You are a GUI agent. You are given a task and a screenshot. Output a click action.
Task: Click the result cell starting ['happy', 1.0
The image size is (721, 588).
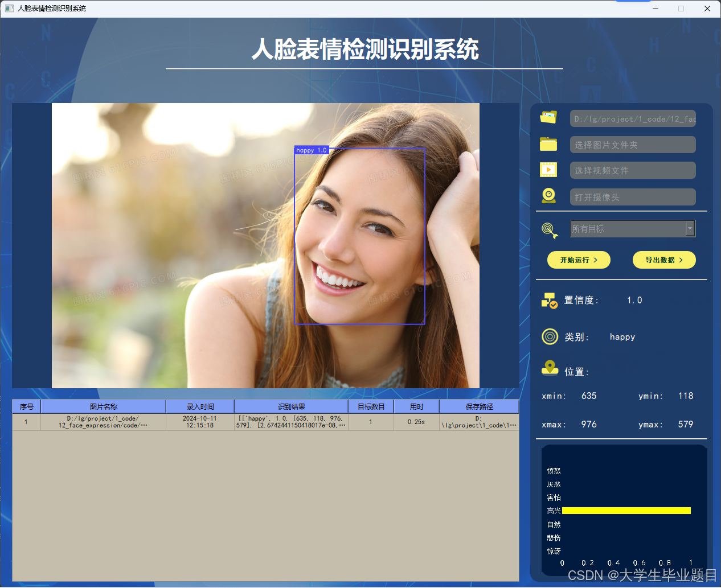pos(291,422)
